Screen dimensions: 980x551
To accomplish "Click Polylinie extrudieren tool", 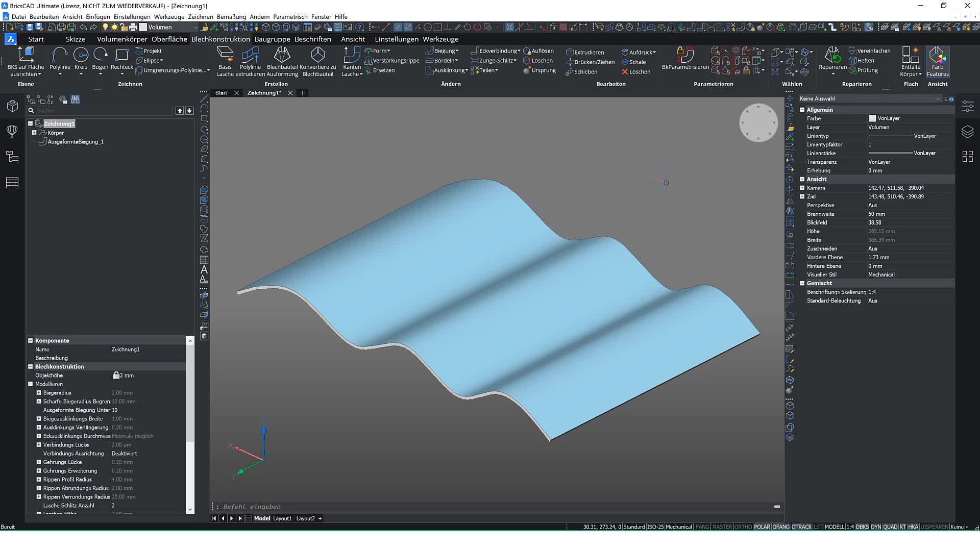I will pyautogui.click(x=250, y=61).
